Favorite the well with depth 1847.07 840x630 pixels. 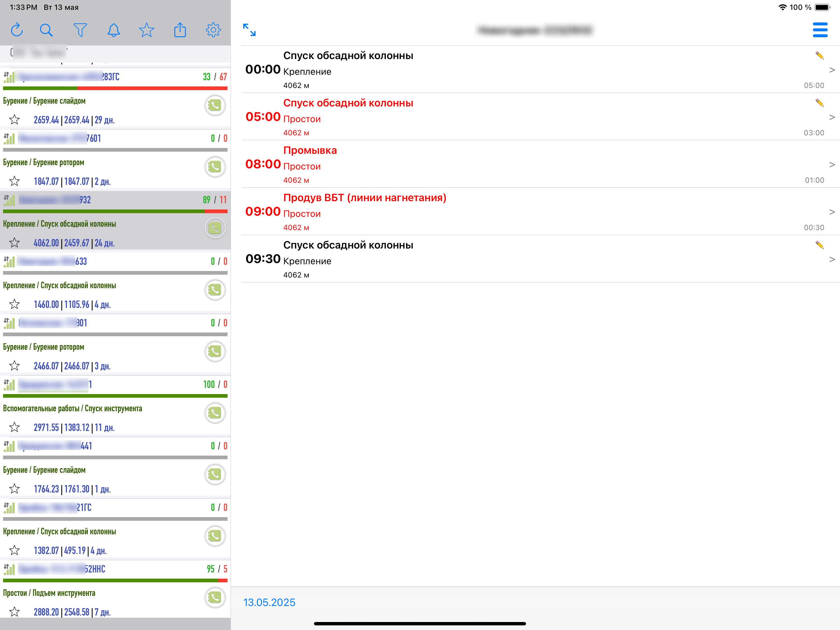pos(14,181)
